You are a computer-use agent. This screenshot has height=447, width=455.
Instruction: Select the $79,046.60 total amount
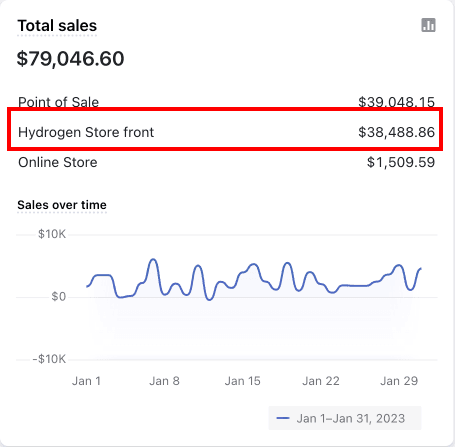pyautogui.click(x=70, y=59)
